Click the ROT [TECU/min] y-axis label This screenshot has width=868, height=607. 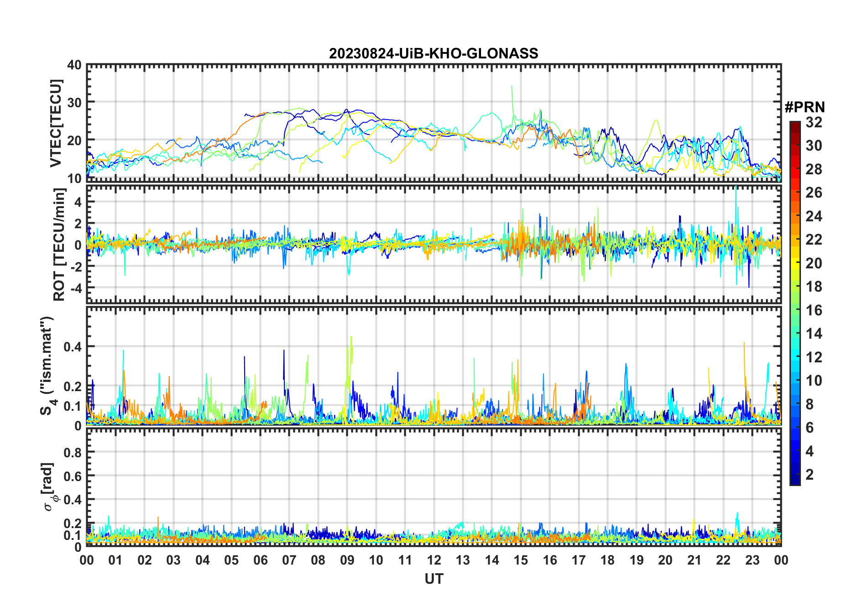pos(59,245)
